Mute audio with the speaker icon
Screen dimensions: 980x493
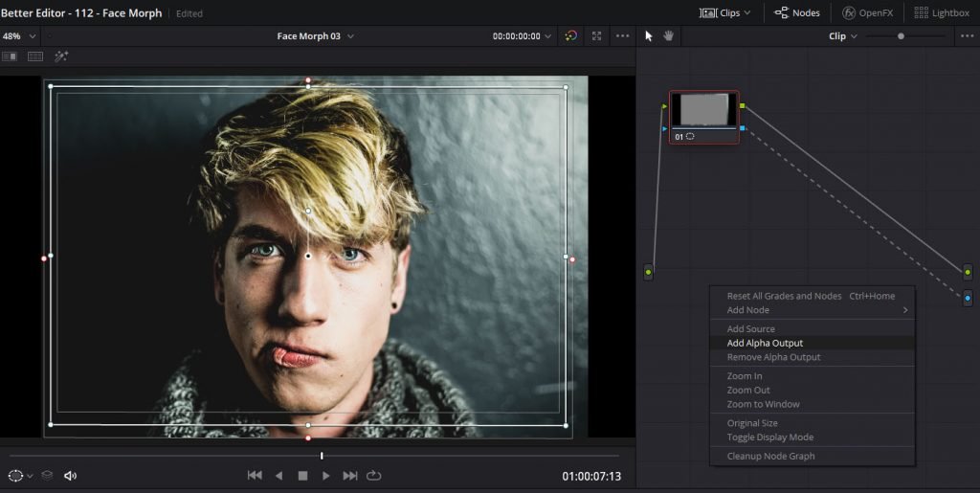tap(70, 476)
